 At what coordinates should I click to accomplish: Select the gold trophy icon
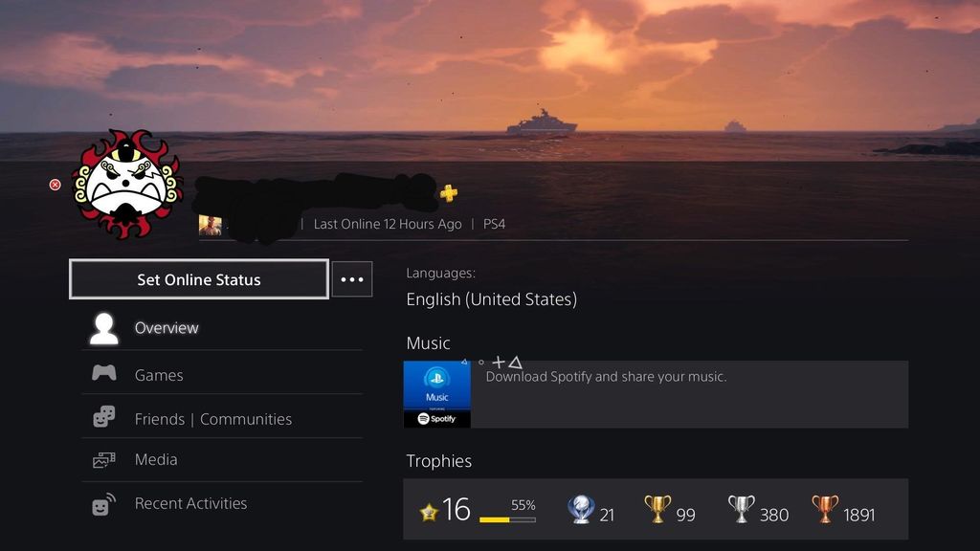click(657, 509)
